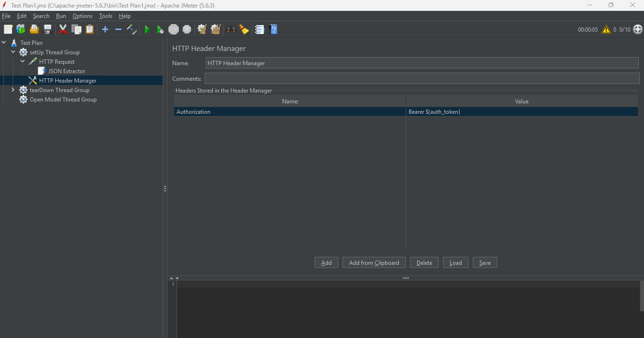Collapse the Test Plan tree root
This screenshot has height=338, width=644.
[4, 42]
